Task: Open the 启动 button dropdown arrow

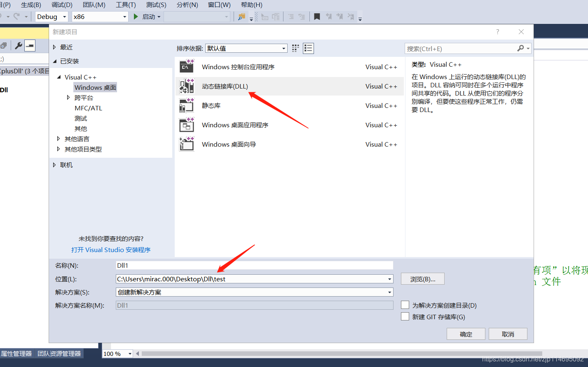Action: click(x=159, y=17)
